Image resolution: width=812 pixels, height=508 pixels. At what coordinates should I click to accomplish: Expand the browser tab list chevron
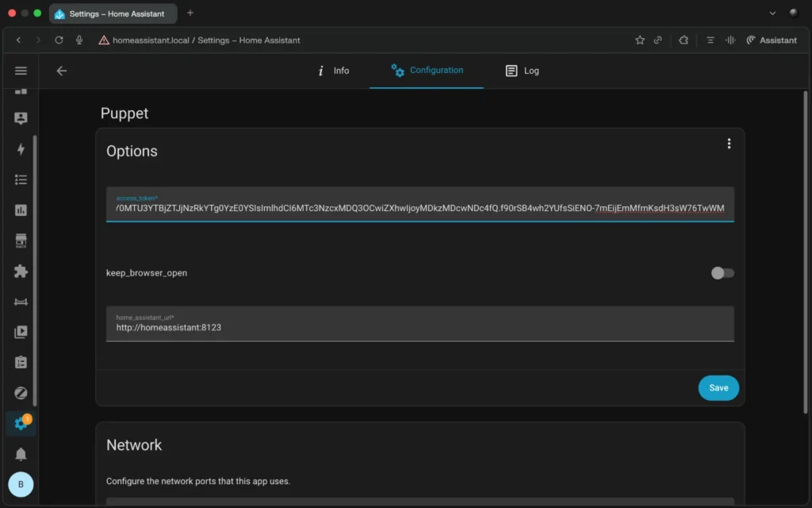[772, 13]
